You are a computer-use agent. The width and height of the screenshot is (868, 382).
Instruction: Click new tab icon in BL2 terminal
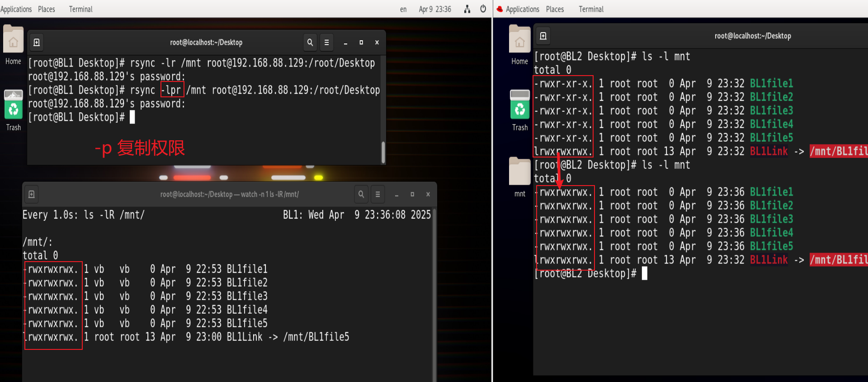pos(543,36)
